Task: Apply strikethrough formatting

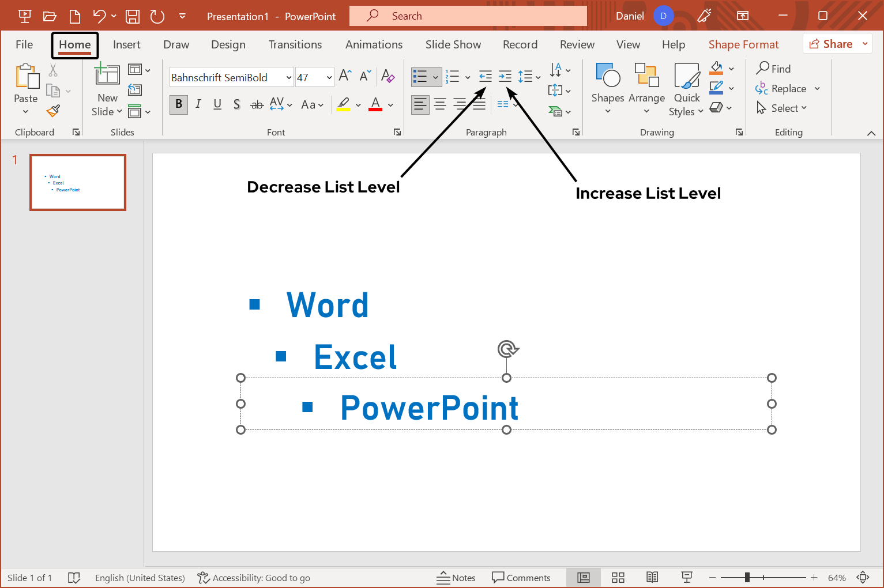Action: (257, 104)
